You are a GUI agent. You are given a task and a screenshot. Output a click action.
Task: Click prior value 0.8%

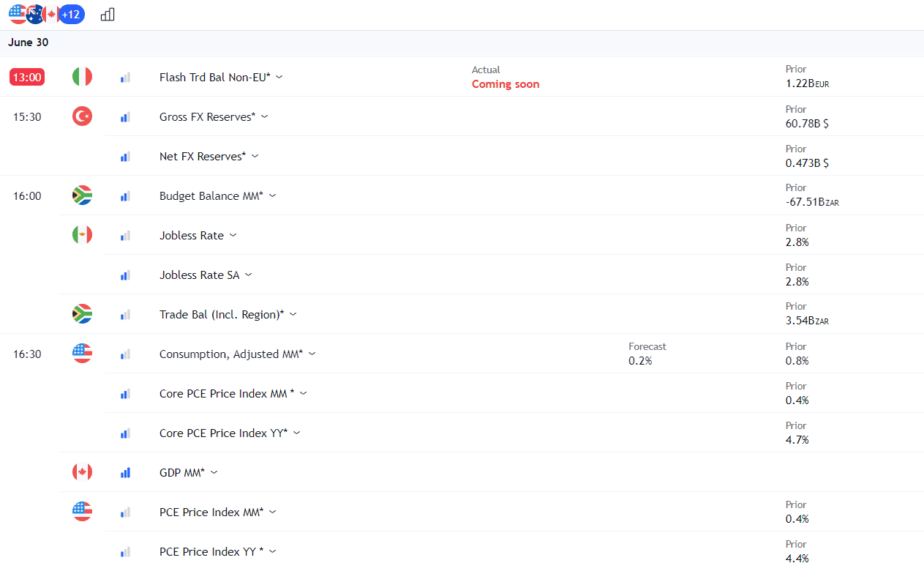(x=797, y=361)
